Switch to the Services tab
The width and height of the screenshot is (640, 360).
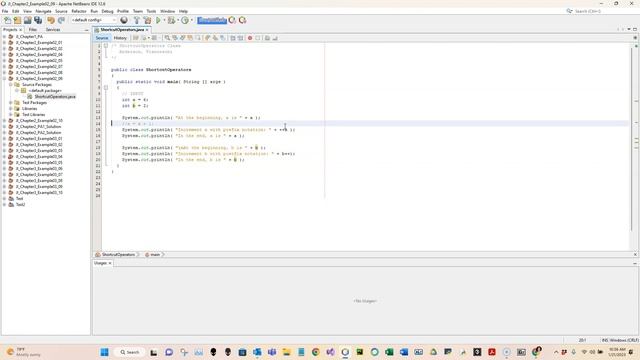pyautogui.click(x=53, y=30)
